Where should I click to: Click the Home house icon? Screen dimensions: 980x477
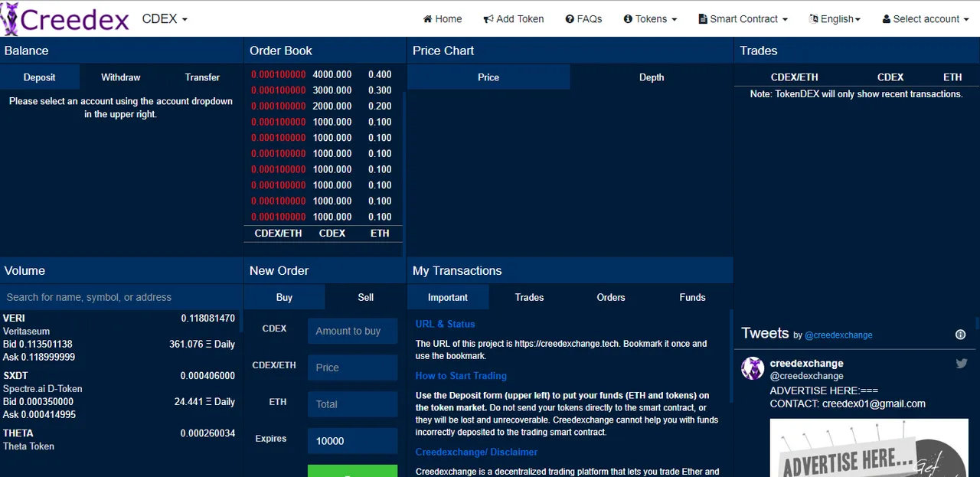(427, 19)
